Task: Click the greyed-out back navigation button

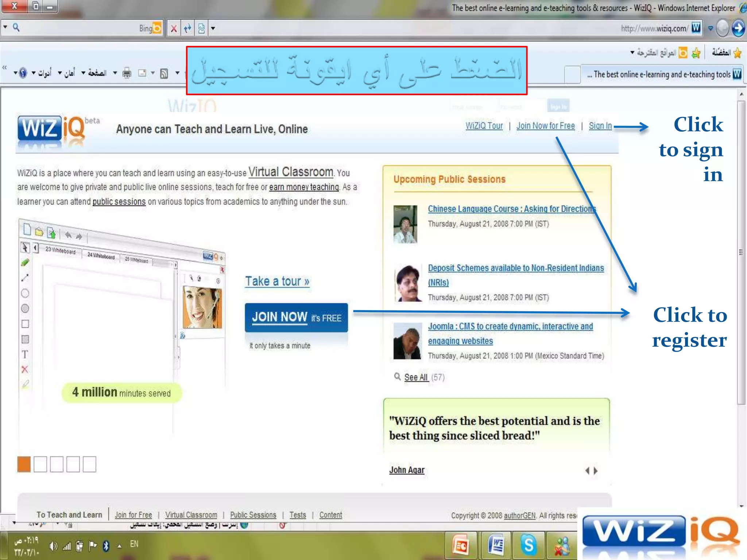Action: point(723,28)
